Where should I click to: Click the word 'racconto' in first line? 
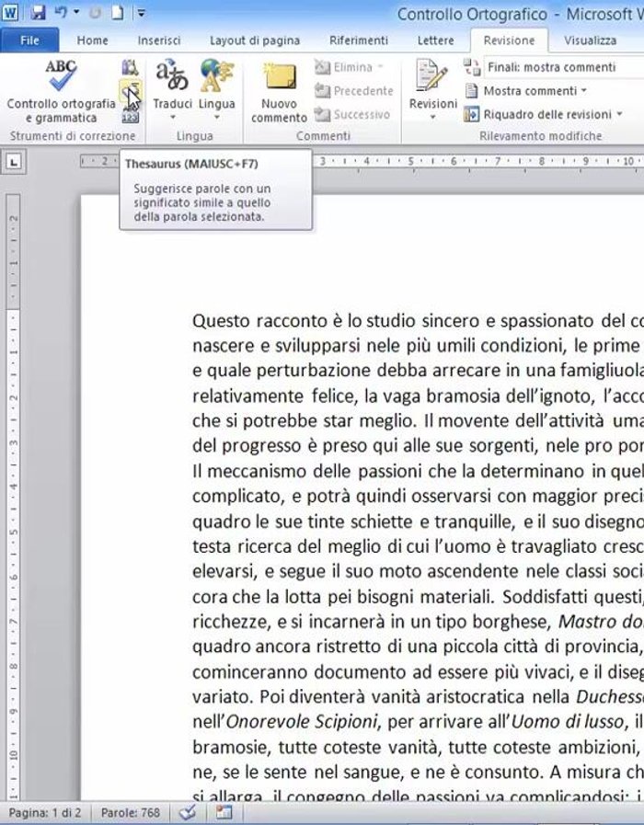[292, 321]
